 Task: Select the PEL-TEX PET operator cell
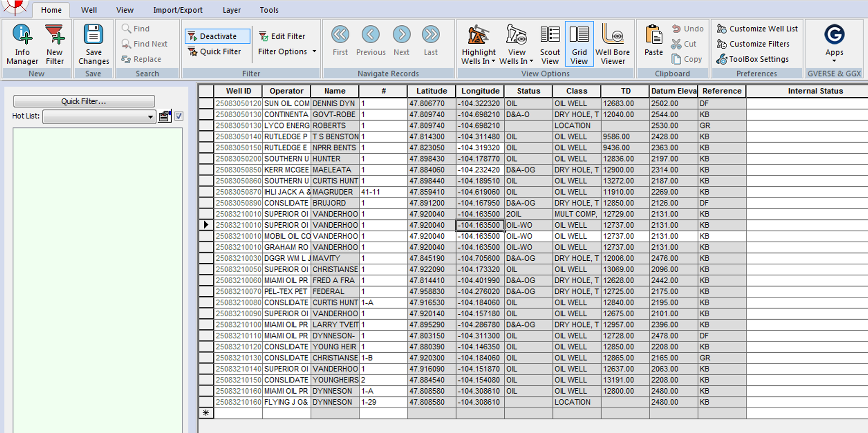pyautogui.click(x=286, y=291)
